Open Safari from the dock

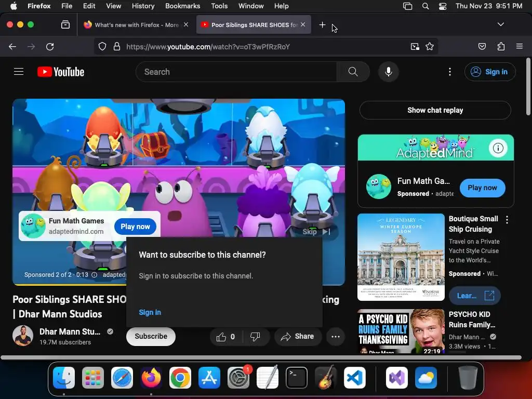122,378
